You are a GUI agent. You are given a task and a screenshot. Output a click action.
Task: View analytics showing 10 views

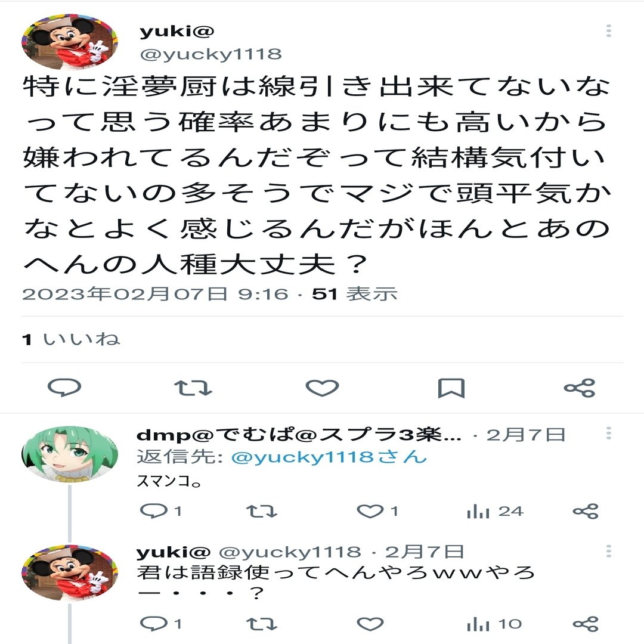coord(494,624)
